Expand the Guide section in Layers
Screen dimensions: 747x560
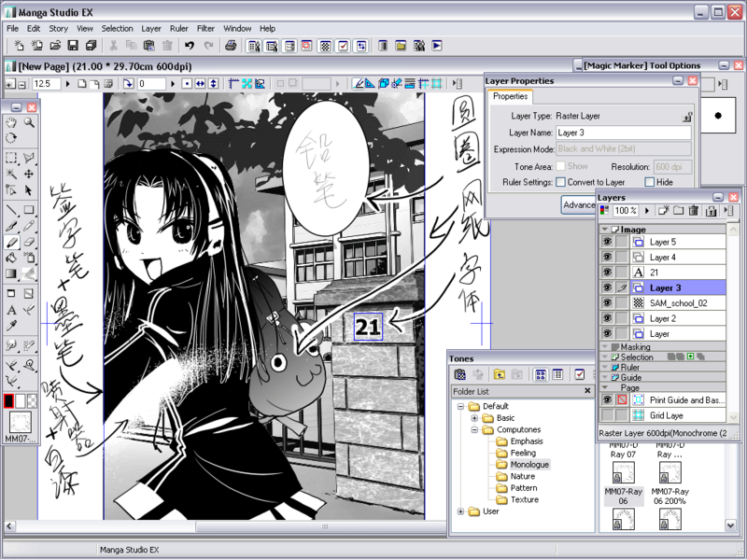click(605, 378)
